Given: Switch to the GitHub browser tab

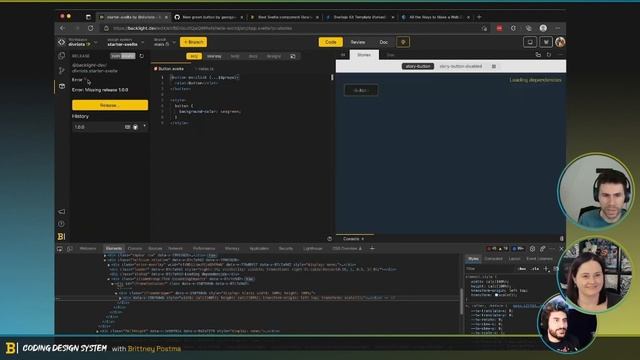Looking at the screenshot, I should pos(209,17).
